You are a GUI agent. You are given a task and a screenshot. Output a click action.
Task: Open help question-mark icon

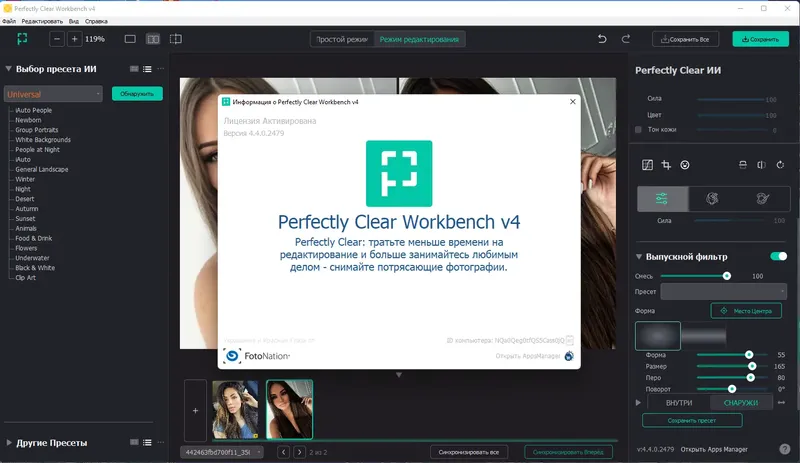pyautogui.click(x=785, y=449)
